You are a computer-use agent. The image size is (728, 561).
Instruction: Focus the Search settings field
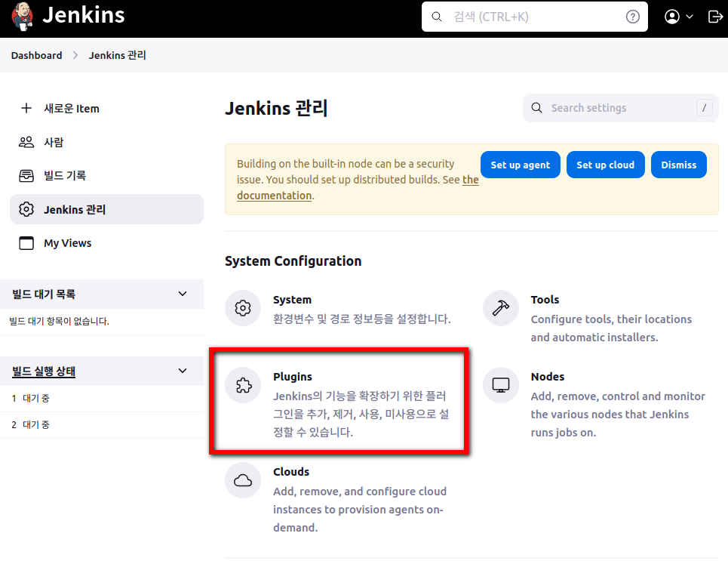(620, 108)
